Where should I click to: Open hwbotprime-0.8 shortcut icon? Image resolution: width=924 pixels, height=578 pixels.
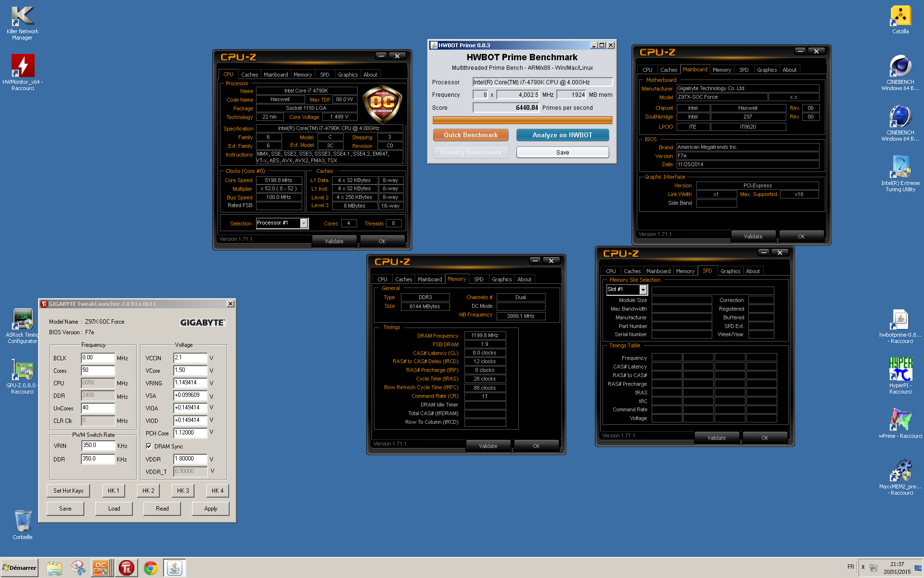click(x=900, y=326)
